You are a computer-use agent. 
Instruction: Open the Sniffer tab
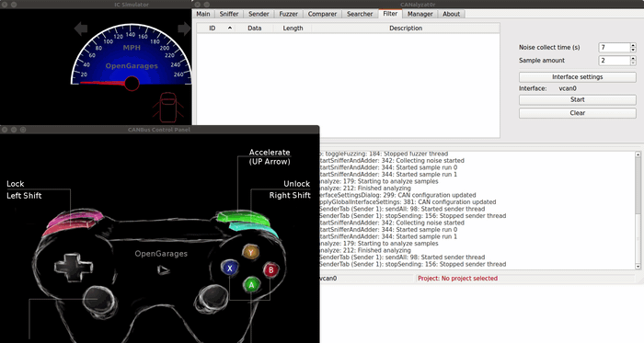coord(229,14)
